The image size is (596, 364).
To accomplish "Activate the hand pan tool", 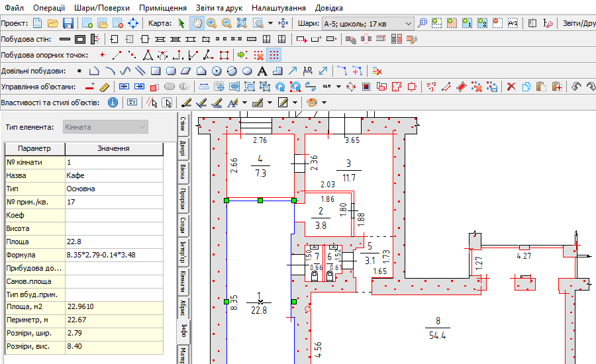I will (x=197, y=23).
